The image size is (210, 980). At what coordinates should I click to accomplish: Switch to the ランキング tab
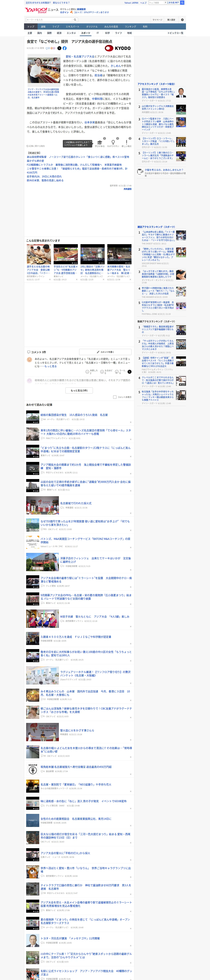coord(130,27)
